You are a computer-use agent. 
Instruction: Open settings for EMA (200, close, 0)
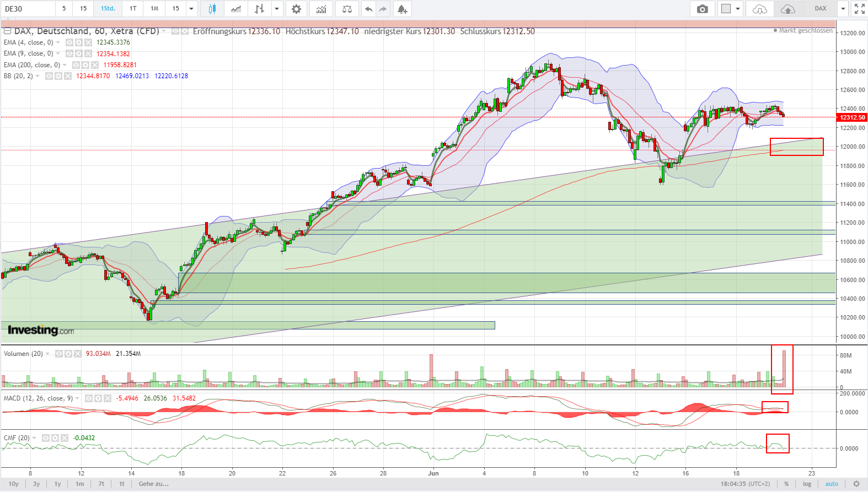pos(85,65)
